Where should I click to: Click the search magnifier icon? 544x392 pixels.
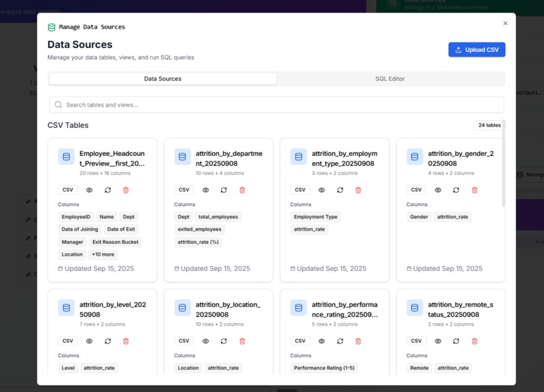(x=58, y=105)
